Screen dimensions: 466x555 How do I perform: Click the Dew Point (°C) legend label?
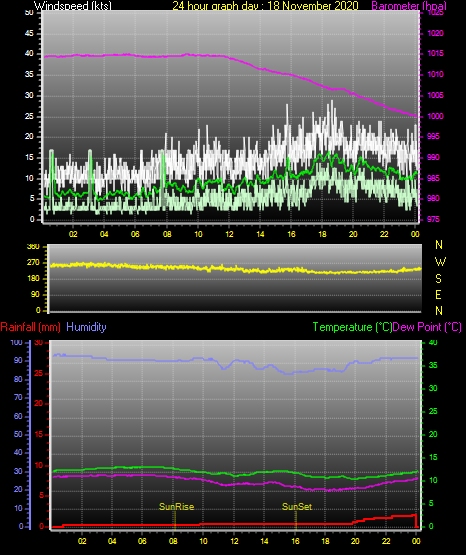point(427,327)
